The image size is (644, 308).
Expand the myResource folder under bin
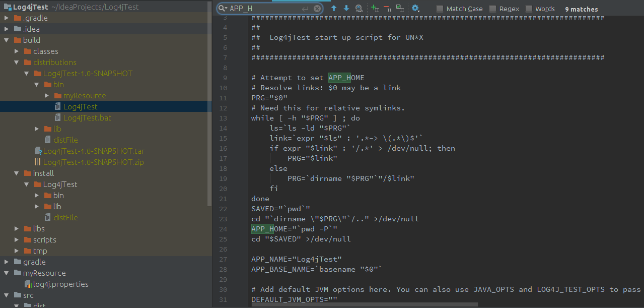tap(47, 96)
